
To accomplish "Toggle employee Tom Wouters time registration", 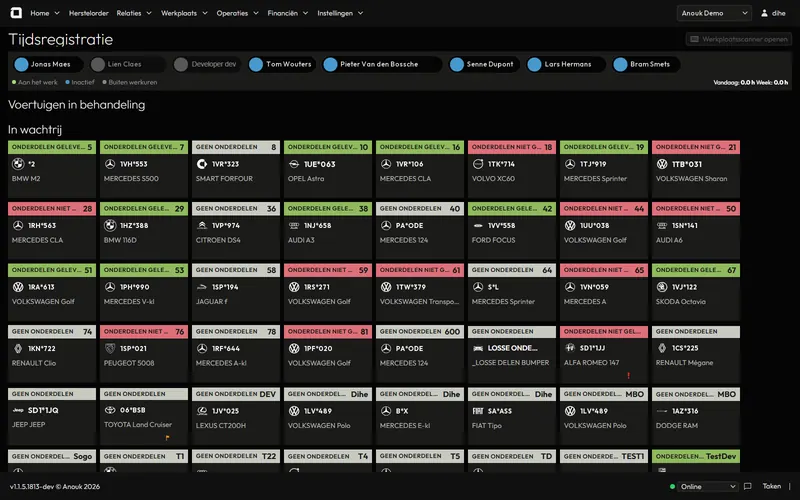I will (x=282, y=64).
